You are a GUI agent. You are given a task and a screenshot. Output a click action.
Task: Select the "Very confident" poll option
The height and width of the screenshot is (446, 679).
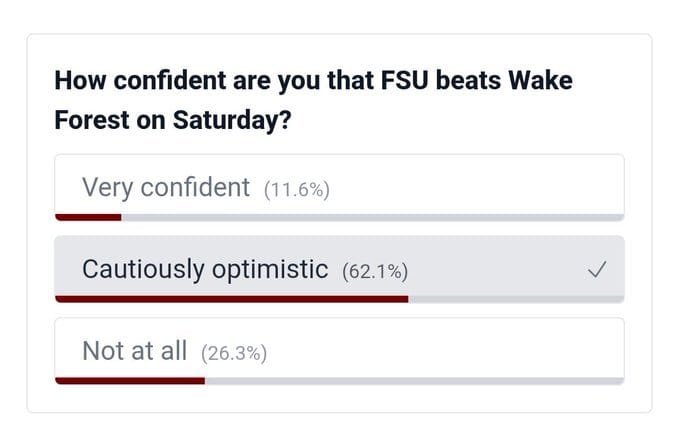point(340,187)
